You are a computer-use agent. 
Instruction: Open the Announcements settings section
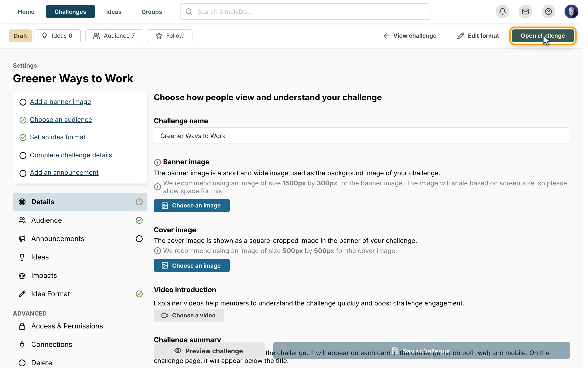click(x=80, y=239)
